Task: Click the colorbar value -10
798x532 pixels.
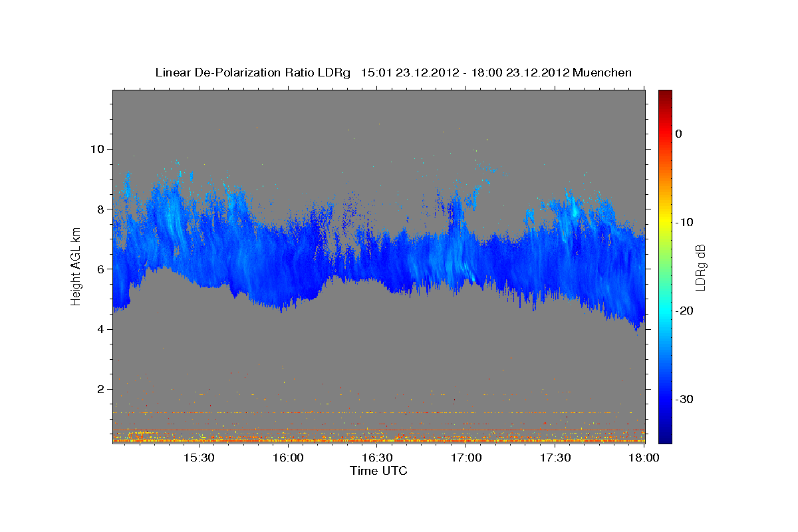Action: pos(684,222)
